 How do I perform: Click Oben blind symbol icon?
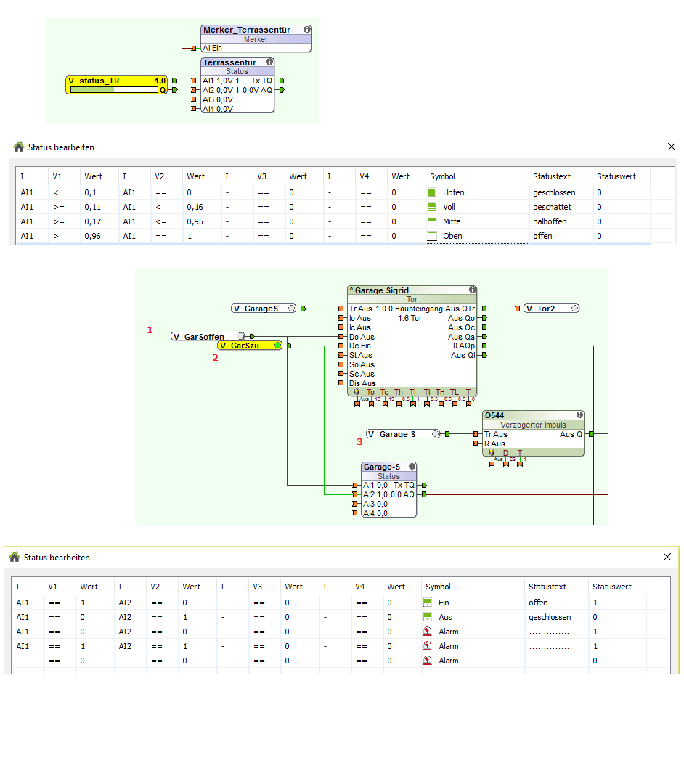click(431, 236)
